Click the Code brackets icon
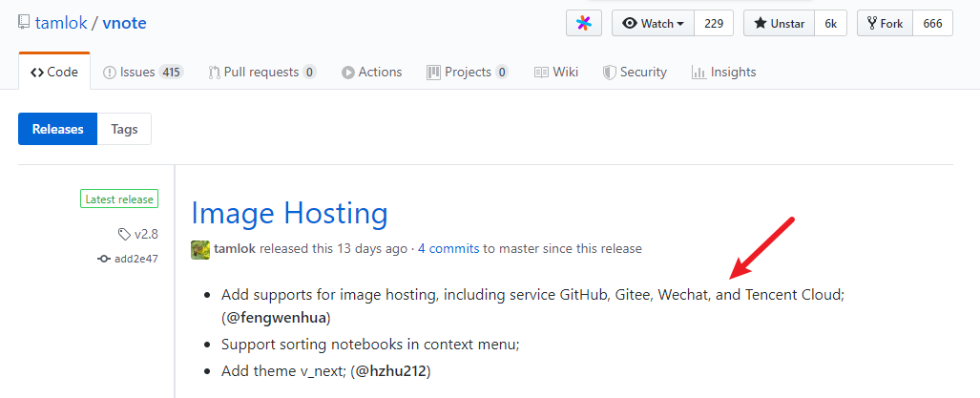Image resolution: width=980 pixels, height=398 pixels. tap(37, 73)
